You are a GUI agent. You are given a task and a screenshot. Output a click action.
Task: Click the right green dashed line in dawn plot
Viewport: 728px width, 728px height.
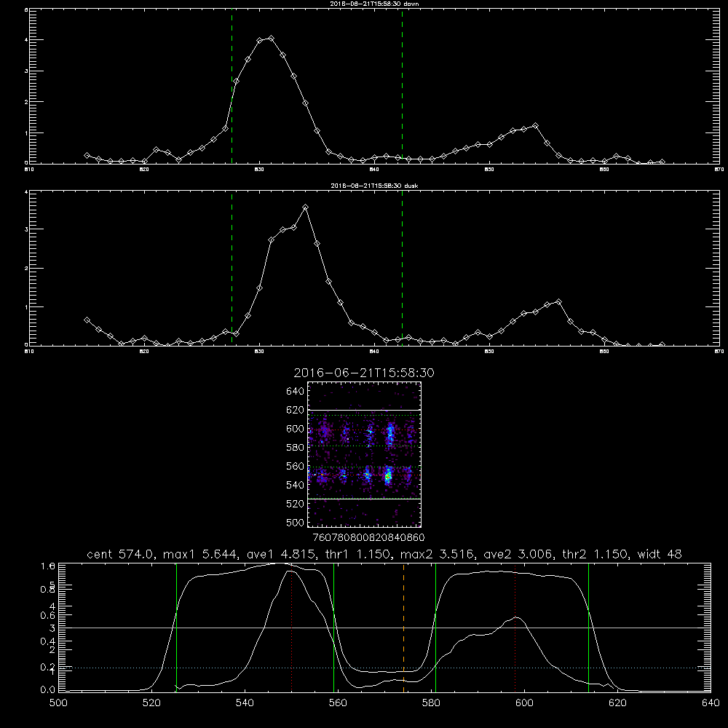[x=402, y=86]
